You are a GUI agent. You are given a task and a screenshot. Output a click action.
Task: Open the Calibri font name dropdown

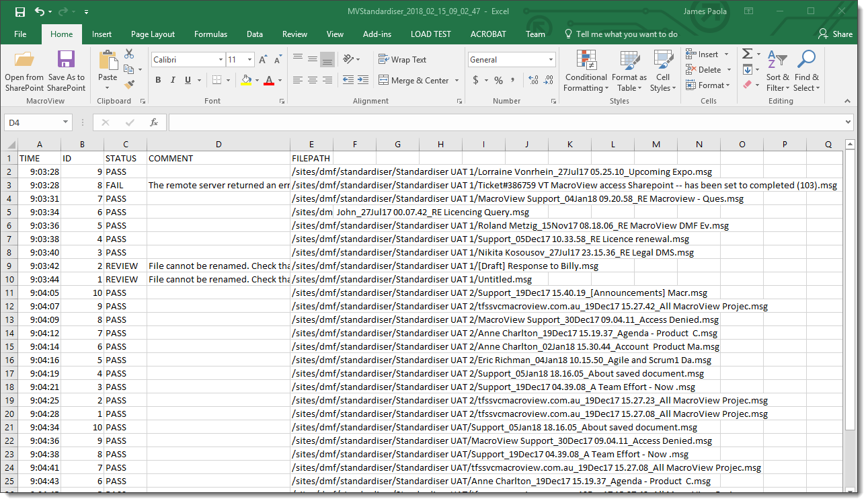coord(221,60)
